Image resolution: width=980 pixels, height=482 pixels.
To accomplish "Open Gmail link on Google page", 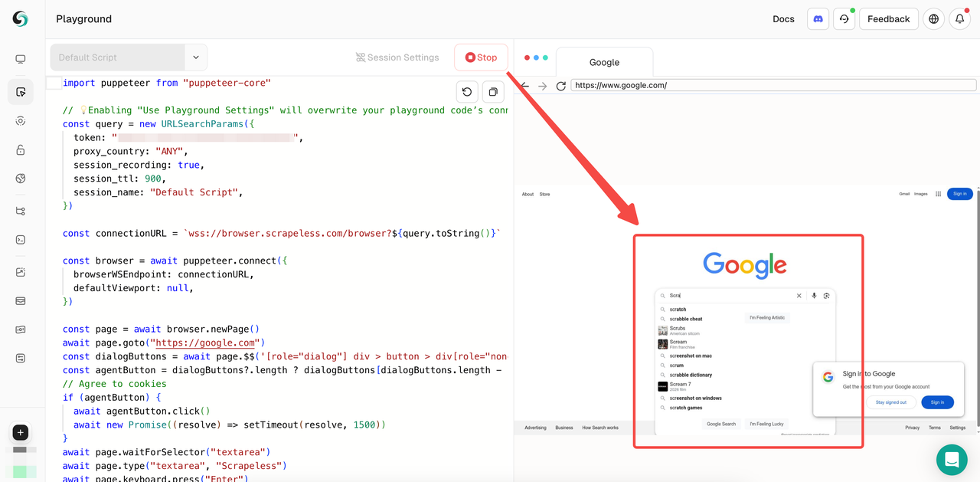I will [905, 194].
